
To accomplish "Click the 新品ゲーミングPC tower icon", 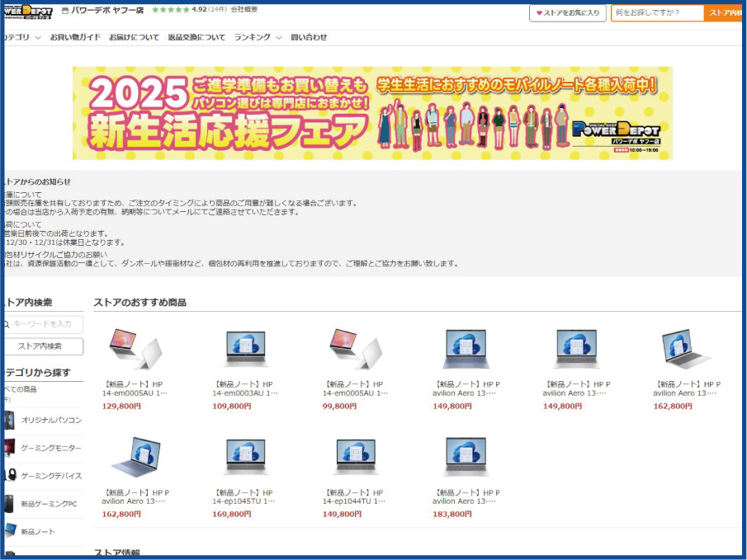I will coord(10,504).
